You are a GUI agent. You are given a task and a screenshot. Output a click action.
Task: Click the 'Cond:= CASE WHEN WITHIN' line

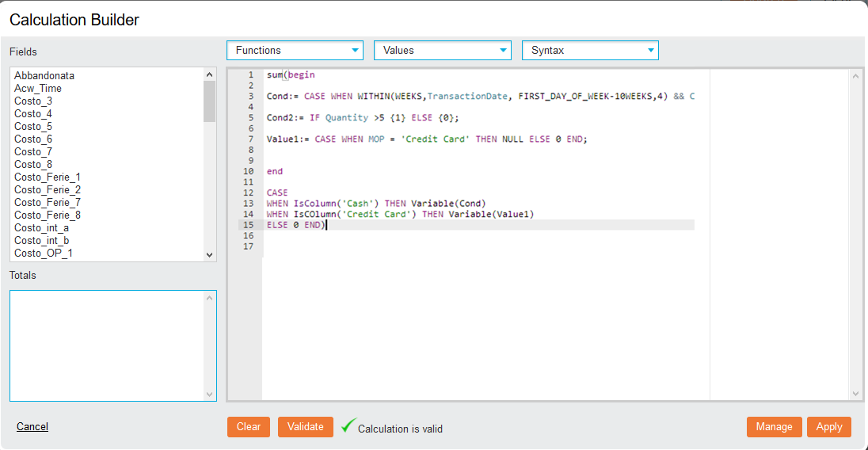click(481, 97)
